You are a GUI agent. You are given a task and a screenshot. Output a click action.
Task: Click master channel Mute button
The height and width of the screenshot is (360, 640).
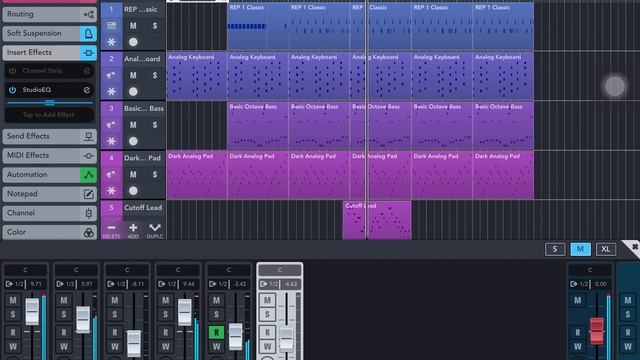(578, 300)
